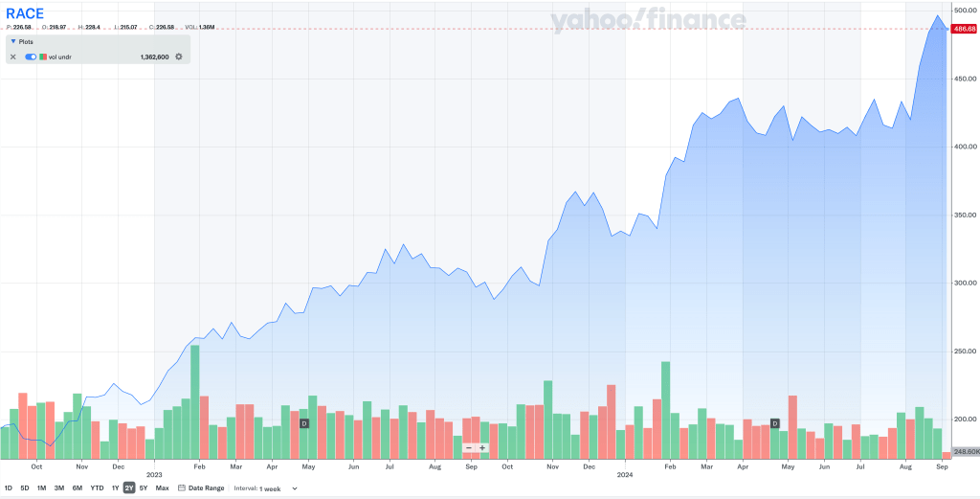Show the Max time range
The width and height of the screenshot is (980, 499).
(x=162, y=488)
